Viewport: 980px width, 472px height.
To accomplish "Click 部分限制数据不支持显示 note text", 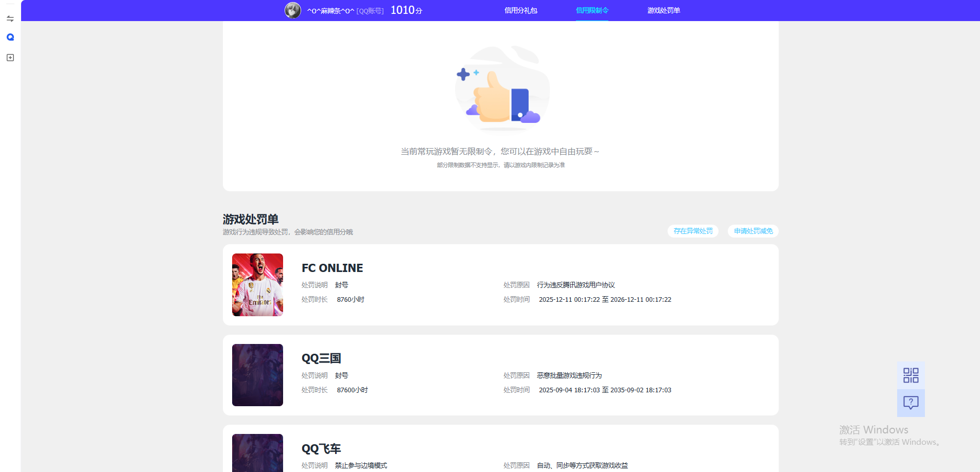I will click(501, 165).
